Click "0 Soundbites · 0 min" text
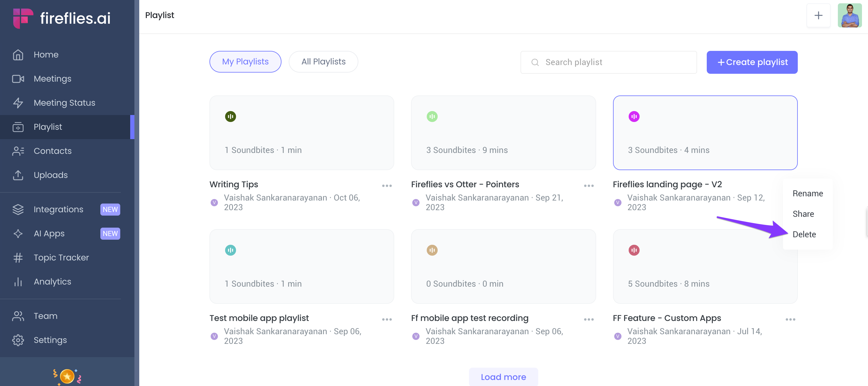This screenshot has width=868, height=386. [x=465, y=284]
